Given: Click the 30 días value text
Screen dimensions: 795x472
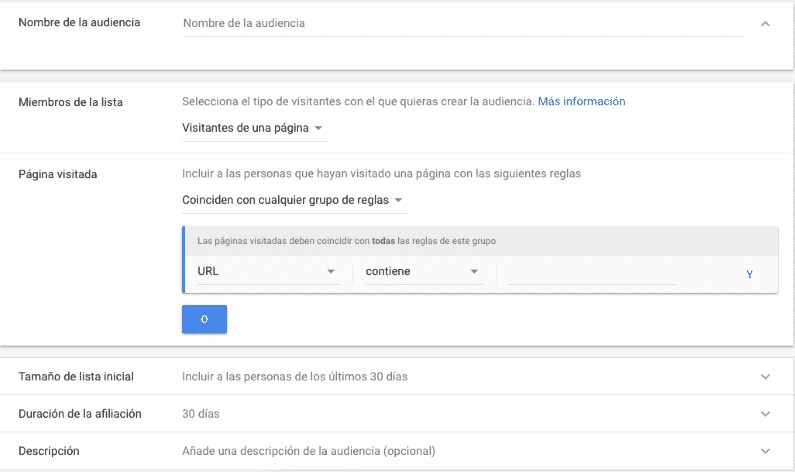Looking at the screenshot, I should [x=201, y=414].
